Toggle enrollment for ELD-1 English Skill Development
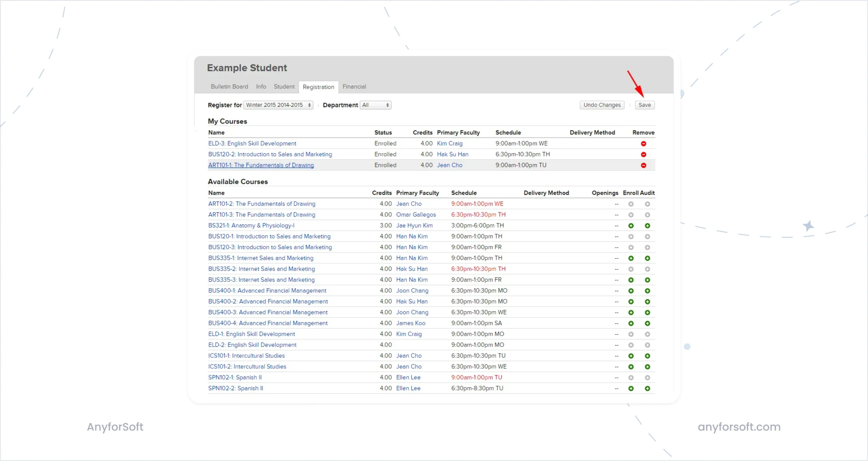 pyautogui.click(x=631, y=334)
